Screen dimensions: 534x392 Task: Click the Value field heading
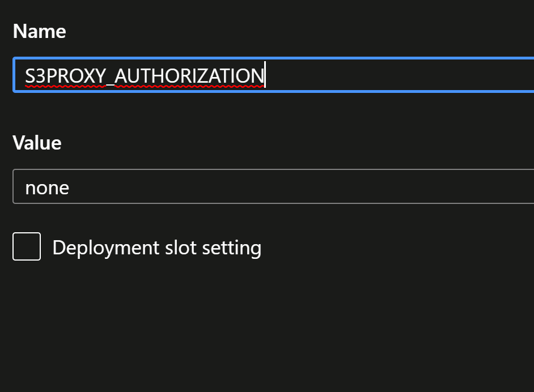37,143
